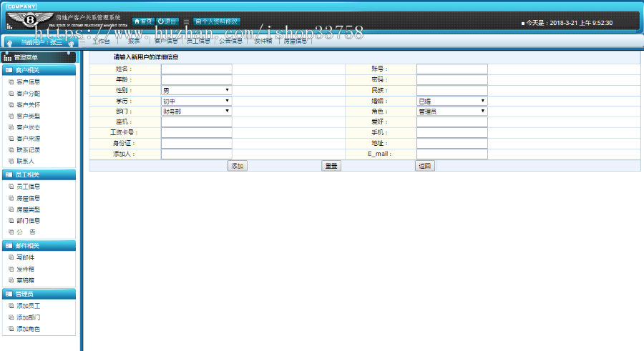Screen dimensions: 644x351
Task: Select 公告信息 in top navigation
Action: coord(230,41)
